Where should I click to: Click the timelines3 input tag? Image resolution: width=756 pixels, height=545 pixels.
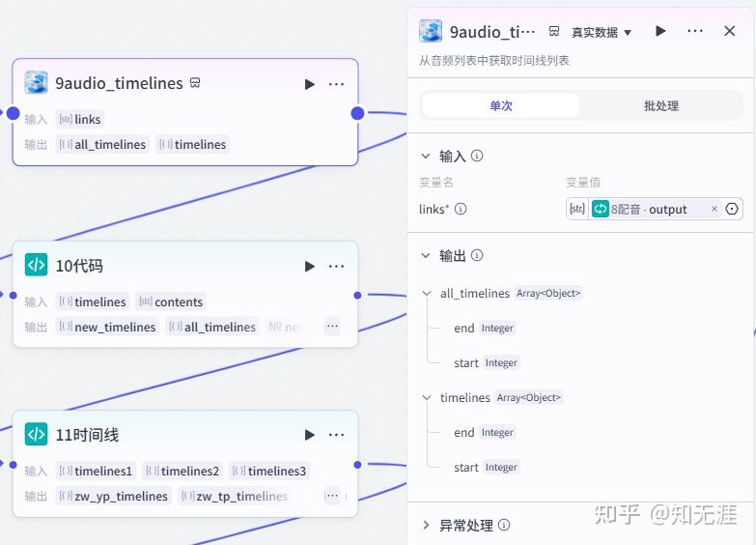(269, 471)
